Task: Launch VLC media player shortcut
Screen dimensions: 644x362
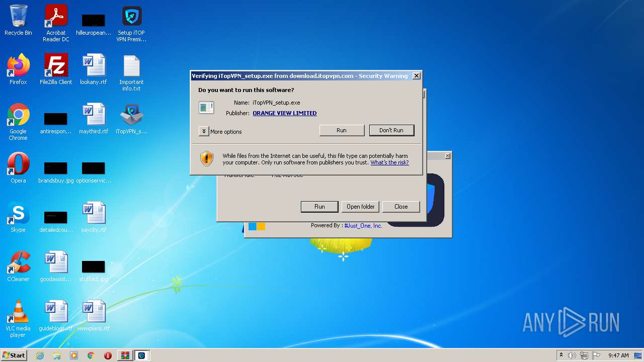Action: click(18, 319)
